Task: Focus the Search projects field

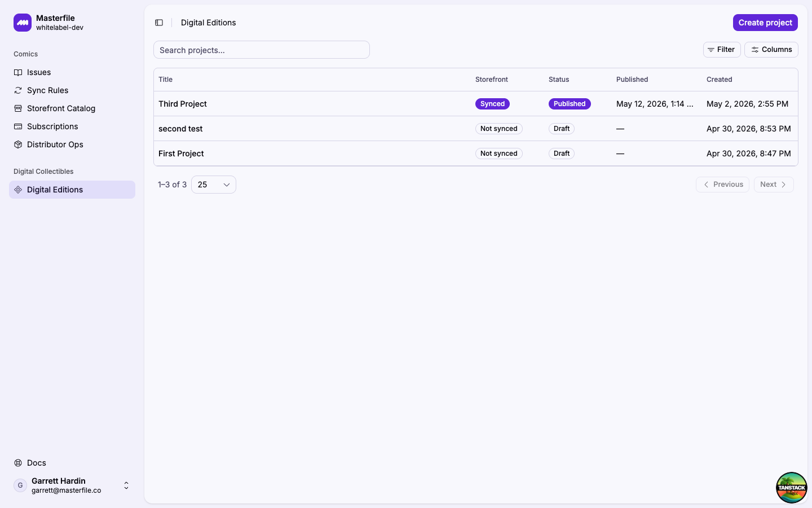Action: coord(262,50)
